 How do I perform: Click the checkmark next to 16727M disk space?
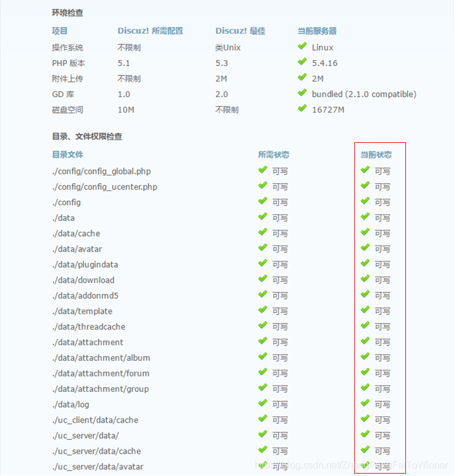[x=302, y=108]
